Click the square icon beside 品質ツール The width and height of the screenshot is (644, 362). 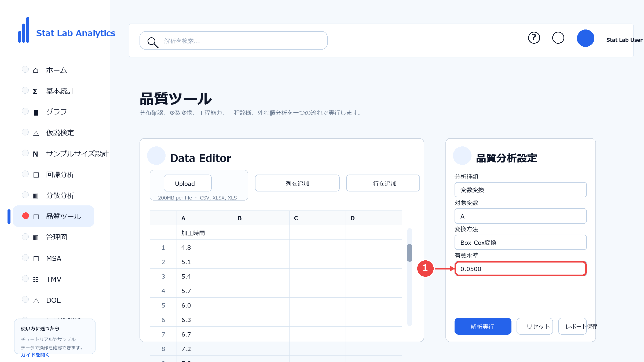click(36, 217)
